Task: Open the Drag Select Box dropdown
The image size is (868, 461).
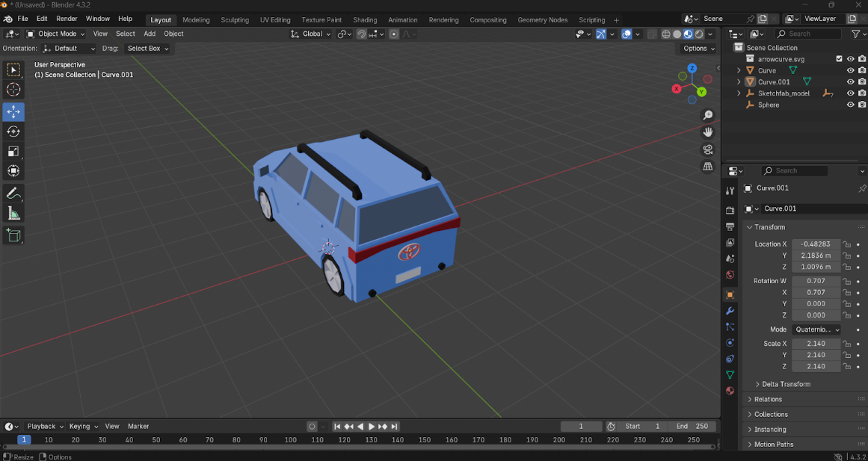Action: coord(147,48)
